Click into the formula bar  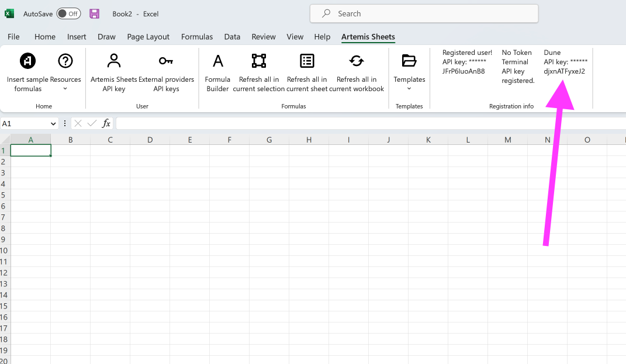click(371, 123)
